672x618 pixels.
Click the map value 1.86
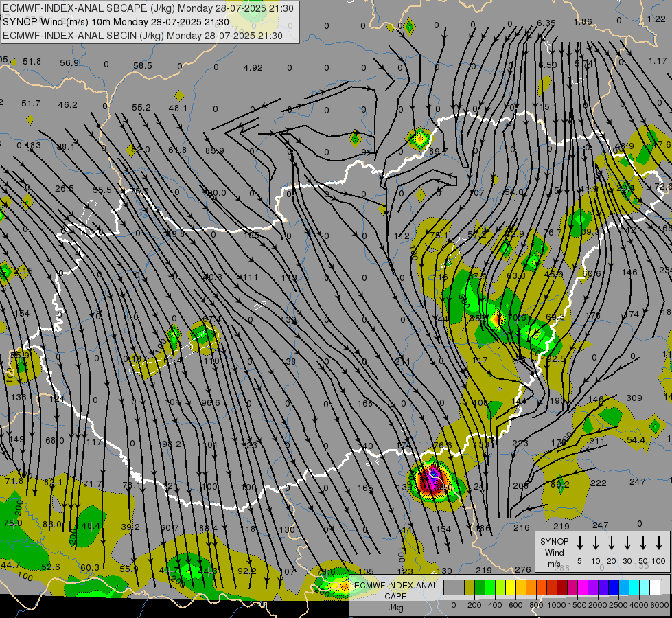[583, 21]
